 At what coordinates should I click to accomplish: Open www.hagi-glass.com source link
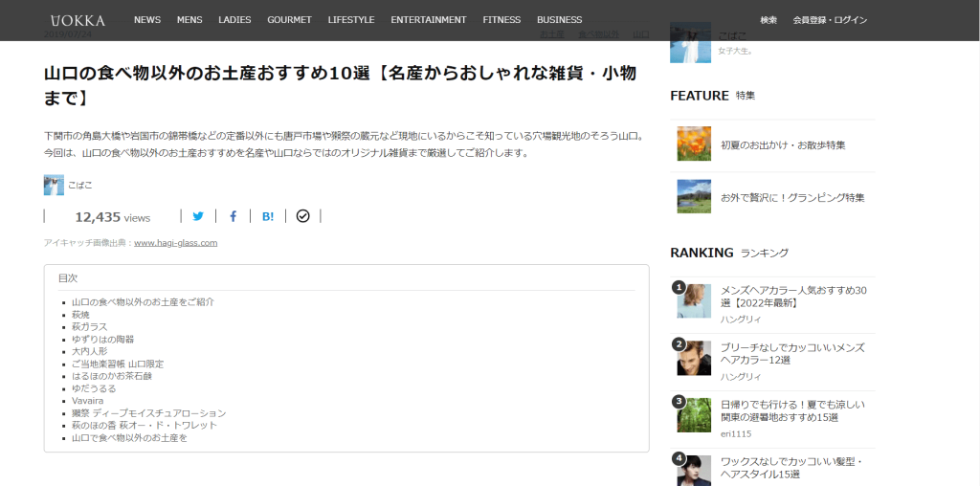(176, 243)
